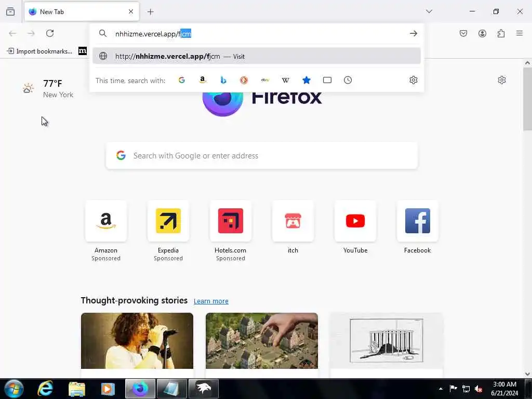
Task: Visit nhhizme.vercel.app/fjcm suggestion
Action: (257, 56)
